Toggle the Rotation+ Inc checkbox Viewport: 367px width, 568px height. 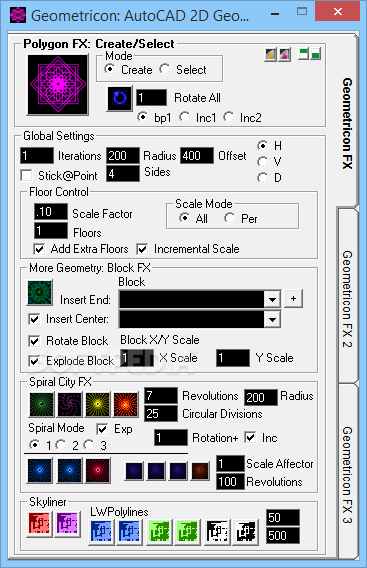click(250, 437)
